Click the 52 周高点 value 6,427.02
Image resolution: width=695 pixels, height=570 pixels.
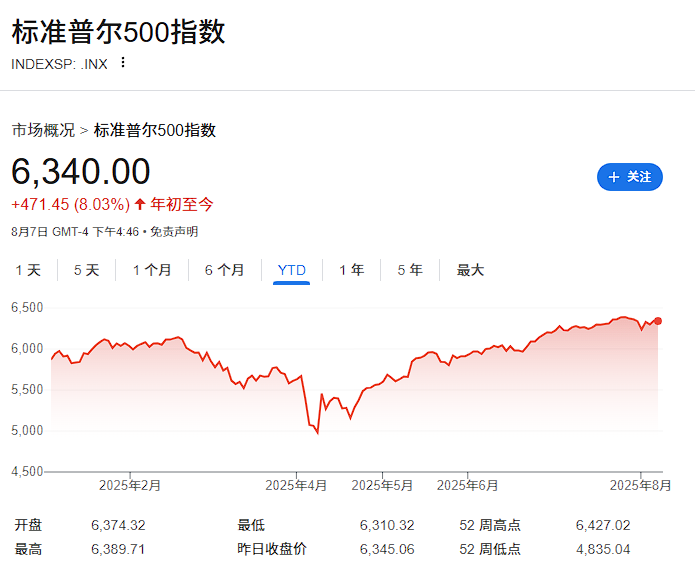603,525
